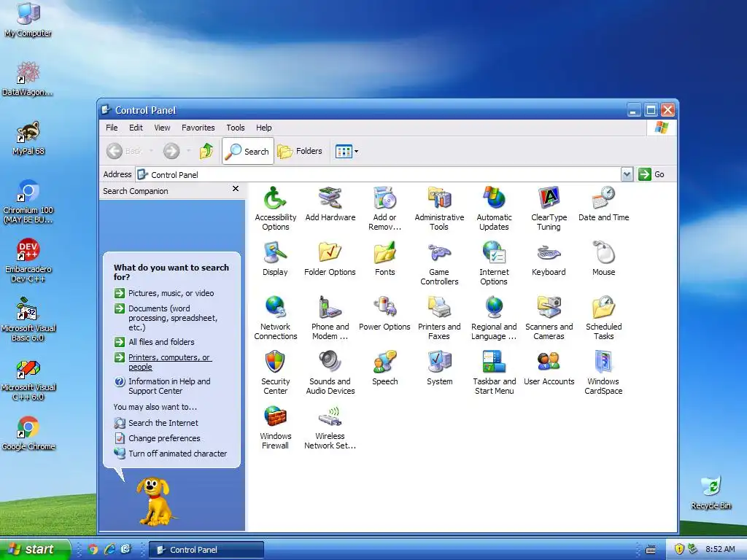Toggle the Search toolbar button
The height and width of the screenshot is (560, 747).
coord(248,151)
